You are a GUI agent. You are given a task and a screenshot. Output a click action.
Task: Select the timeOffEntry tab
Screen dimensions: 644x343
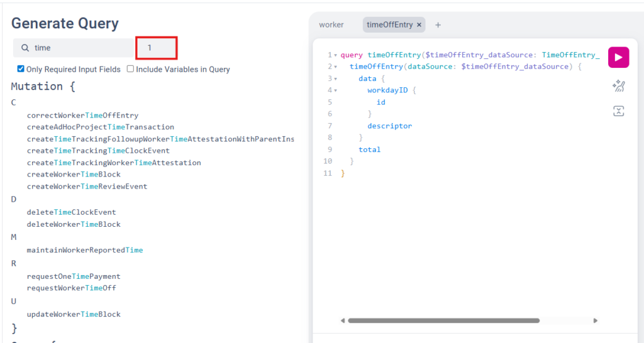click(389, 25)
